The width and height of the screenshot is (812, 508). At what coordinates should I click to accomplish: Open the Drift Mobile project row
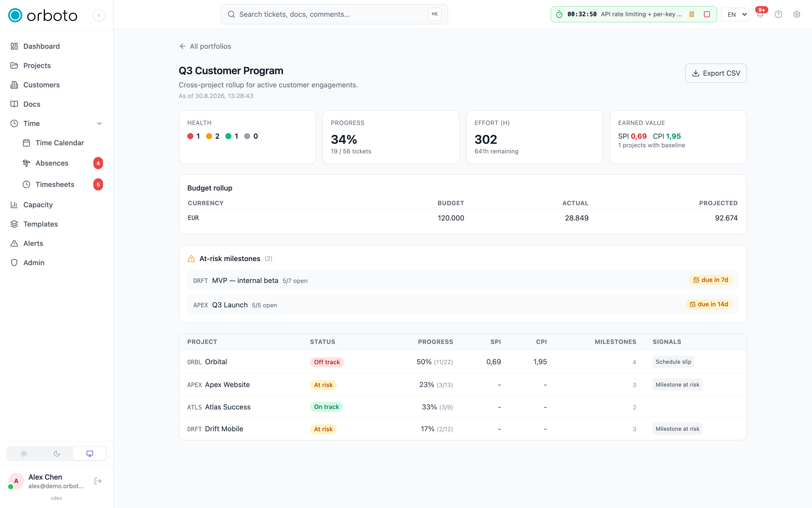click(463, 429)
